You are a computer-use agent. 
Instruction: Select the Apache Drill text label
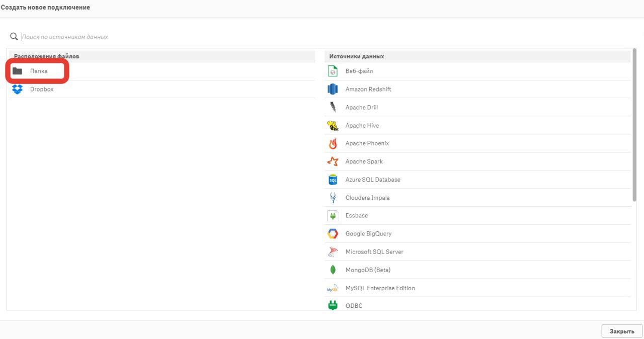tap(362, 108)
